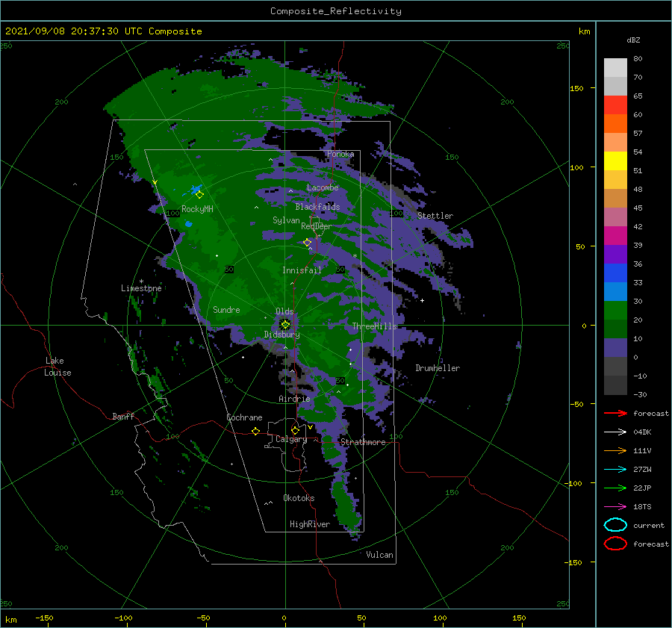Click the Composite_Reflectivity title
Screen dimensions: 672x628
(x=335, y=11)
